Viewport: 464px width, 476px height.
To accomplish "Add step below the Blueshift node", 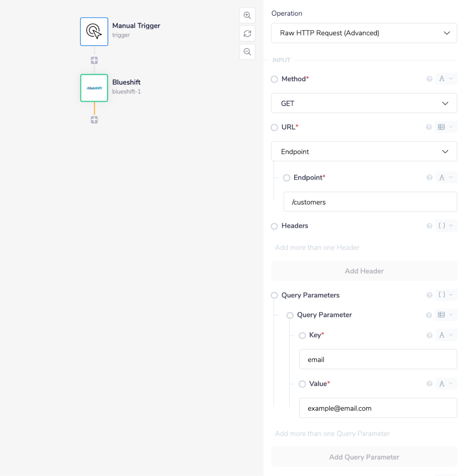I will point(94,120).
